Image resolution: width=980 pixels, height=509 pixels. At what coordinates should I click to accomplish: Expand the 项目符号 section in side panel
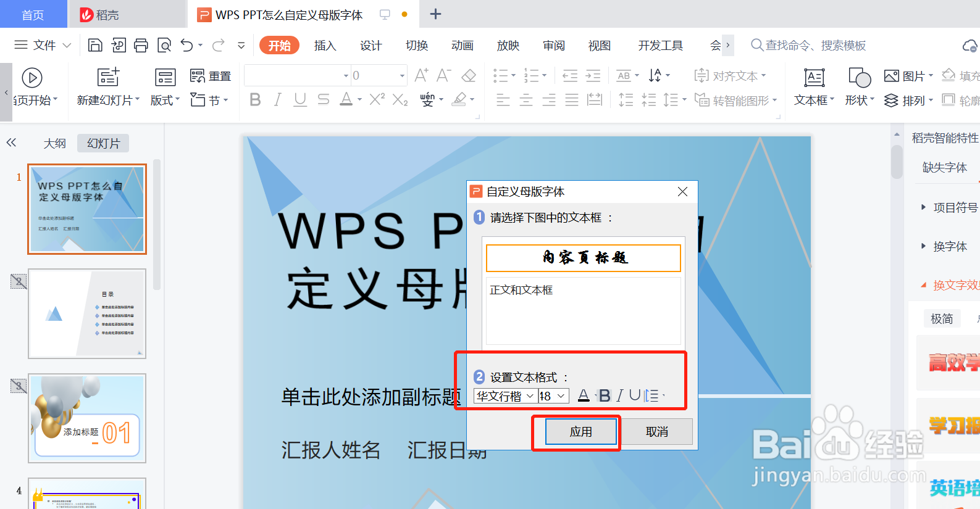coord(949,208)
